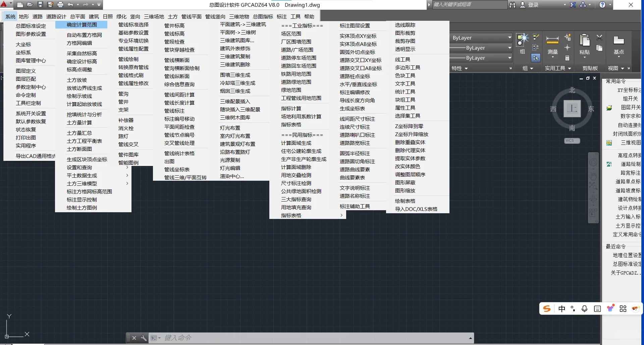Open the 帮助 menu
This screenshot has width=644, height=345.
[x=309, y=16]
